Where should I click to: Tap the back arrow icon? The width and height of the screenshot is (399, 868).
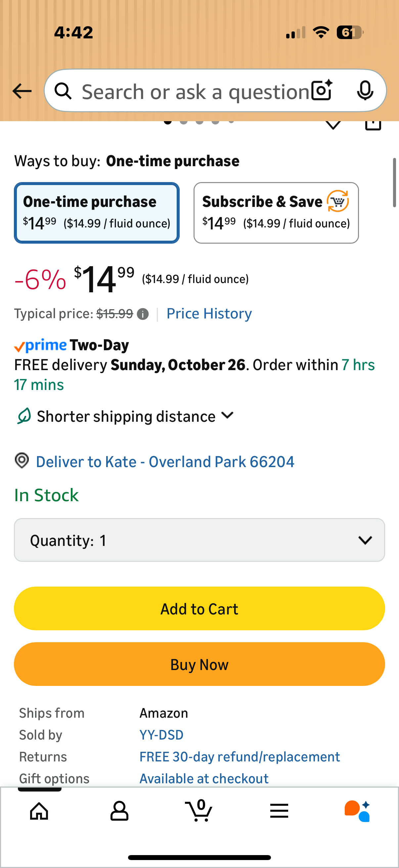point(22,91)
